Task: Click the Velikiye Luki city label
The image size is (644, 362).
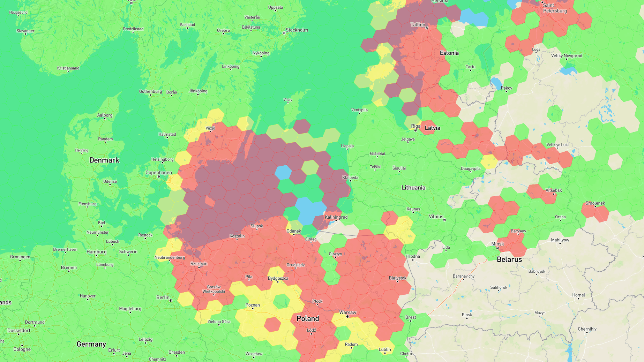Action: (557, 145)
